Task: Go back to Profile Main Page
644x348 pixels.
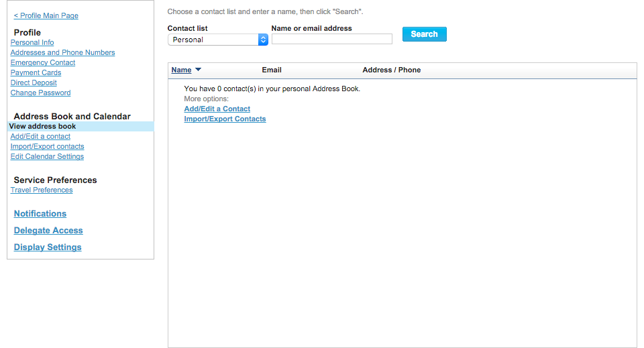Action: 46,15
